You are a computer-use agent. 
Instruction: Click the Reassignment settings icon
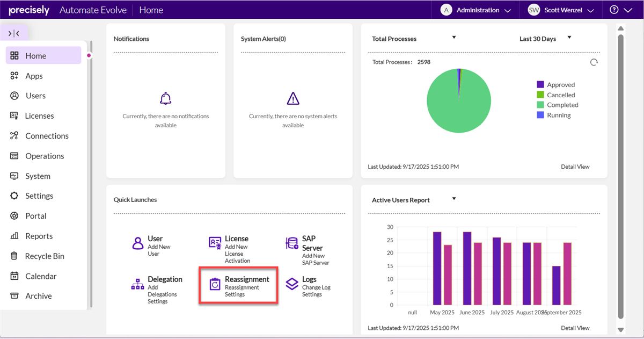point(215,284)
